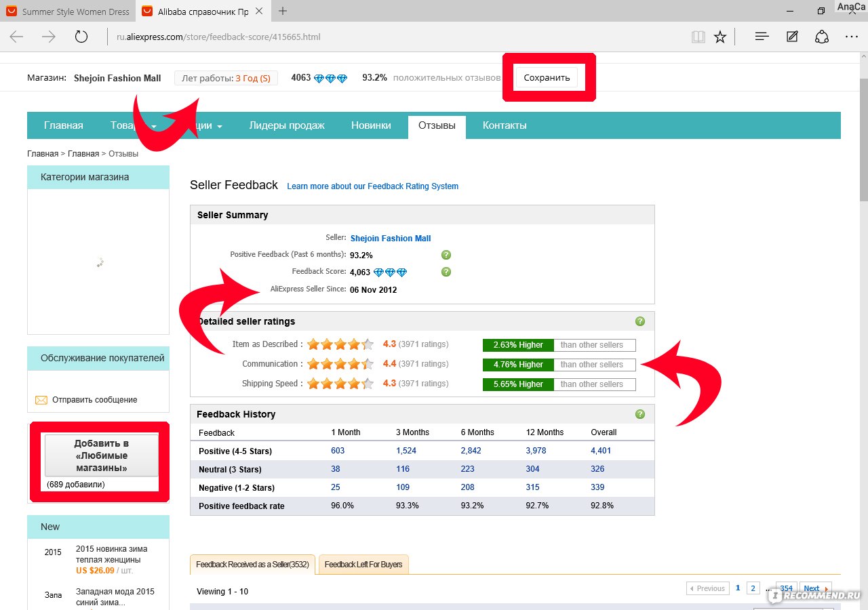The height and width of the screenshot is (610, 868).
Task: Help icon next to Feedback Score
Action: tap(446, 272)
